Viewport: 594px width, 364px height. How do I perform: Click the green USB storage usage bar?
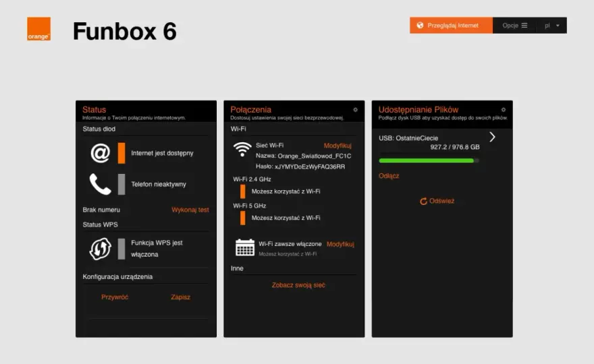(429, 160)
